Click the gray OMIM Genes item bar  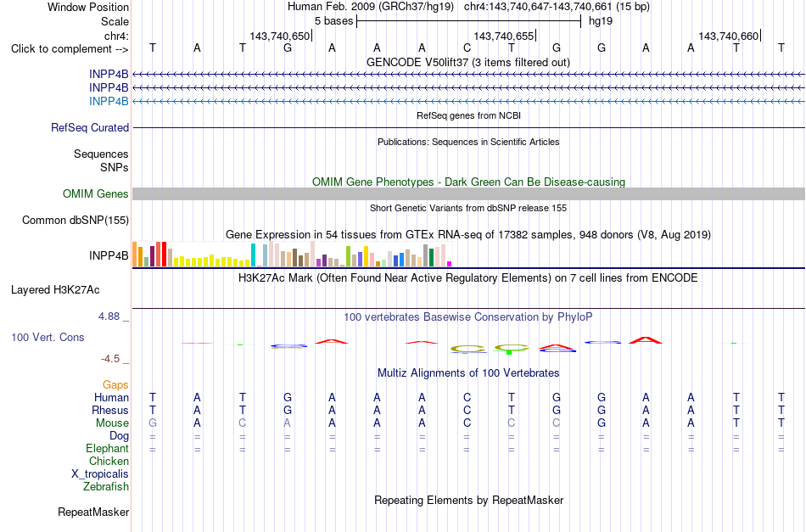tap(468, 193)
